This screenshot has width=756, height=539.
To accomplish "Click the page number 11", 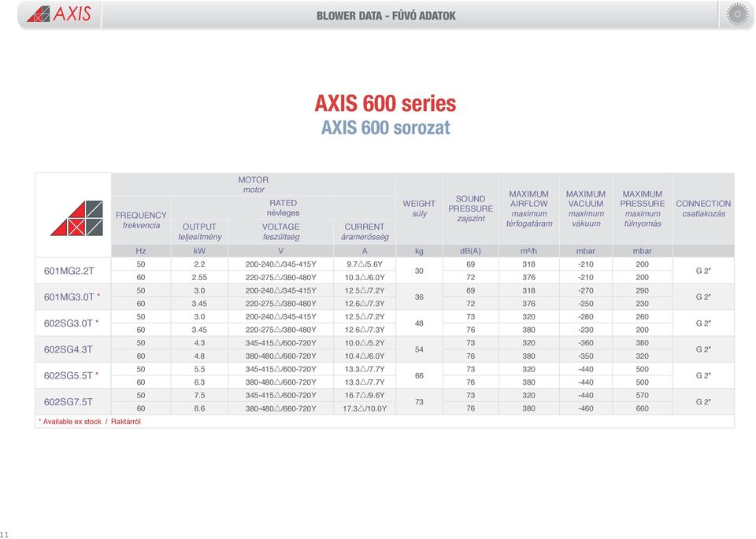I will pos(5,534).
